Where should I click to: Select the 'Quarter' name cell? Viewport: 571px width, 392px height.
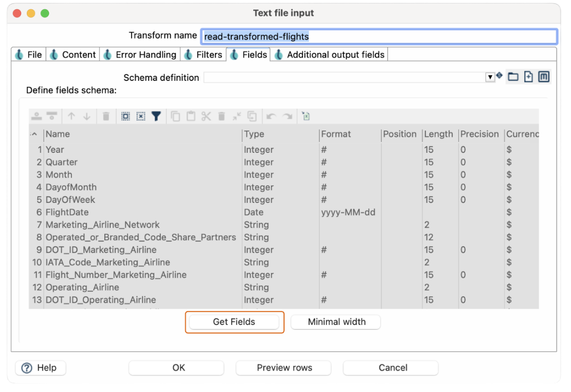pyautogui.click(x=143, y=162)
